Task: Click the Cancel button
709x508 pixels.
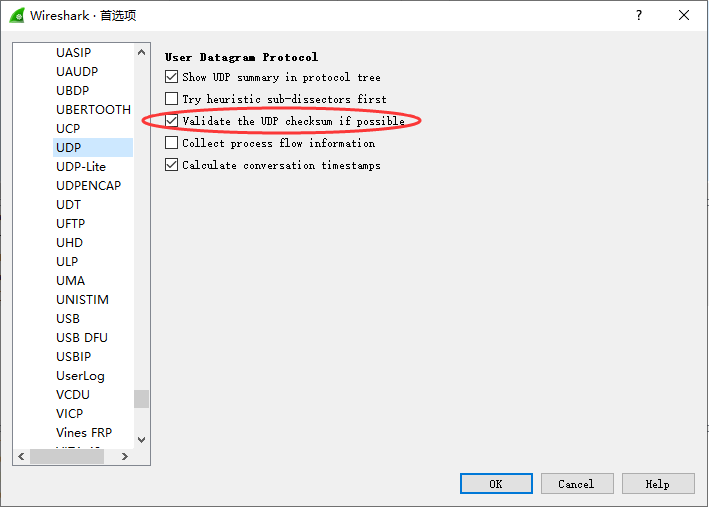Action: [576, 484]
